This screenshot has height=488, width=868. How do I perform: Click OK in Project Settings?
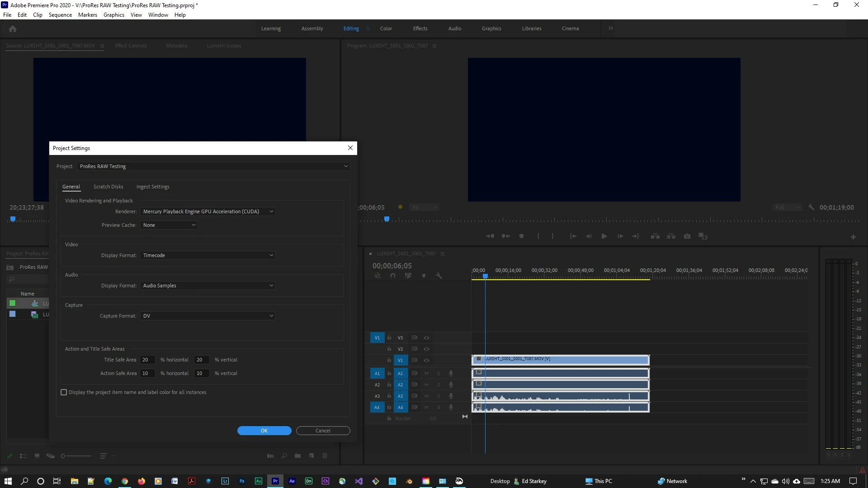pyautogui.click(x=264, y=431)
